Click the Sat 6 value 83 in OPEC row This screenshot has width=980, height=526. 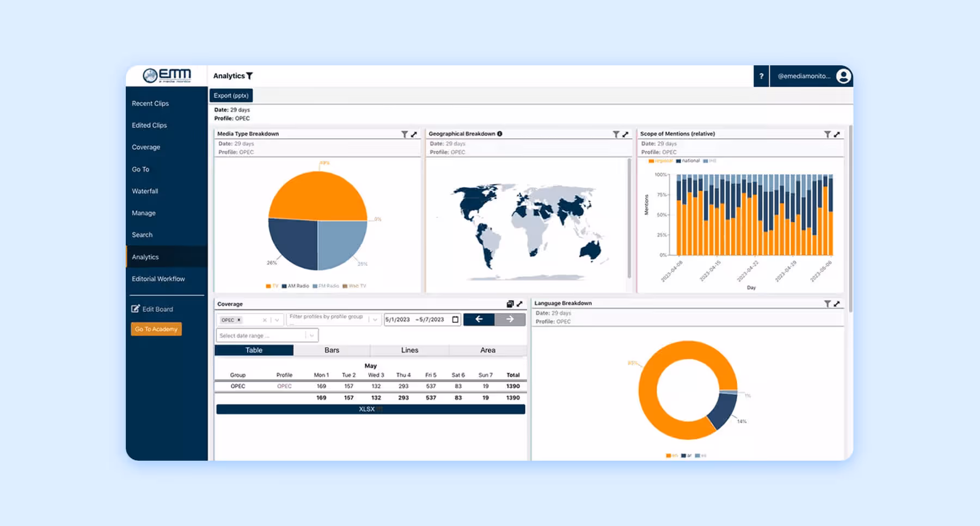coord(458,386)
